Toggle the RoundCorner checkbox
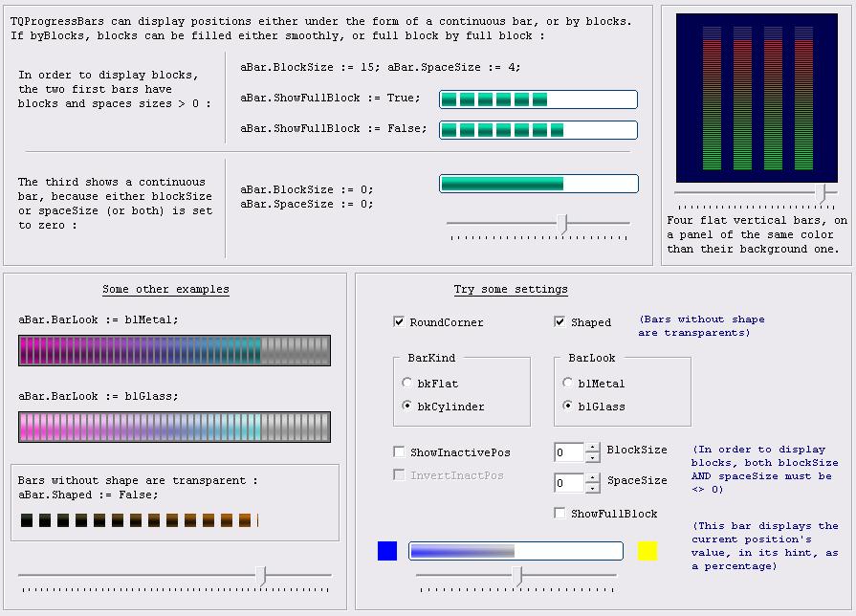This screenshot has width=856, height=616. click(x=399, y=322)
